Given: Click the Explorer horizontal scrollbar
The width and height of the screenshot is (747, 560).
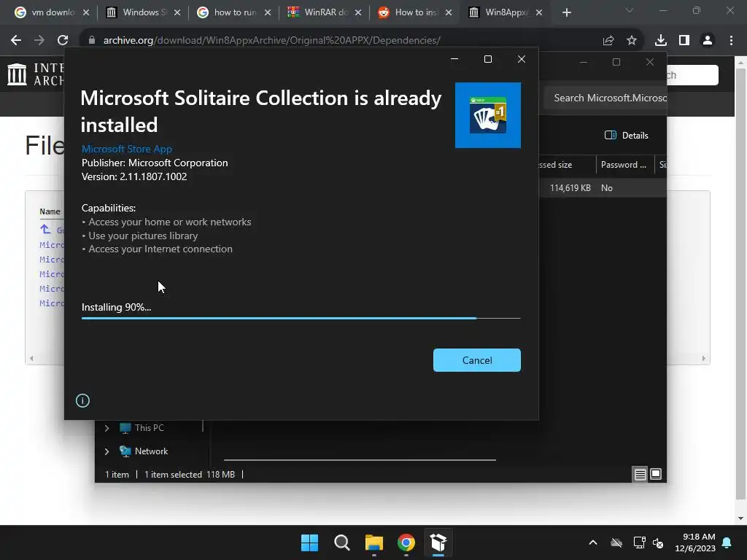Looking at the screenshot, I should pyautogui.click(x=360, y=460).
